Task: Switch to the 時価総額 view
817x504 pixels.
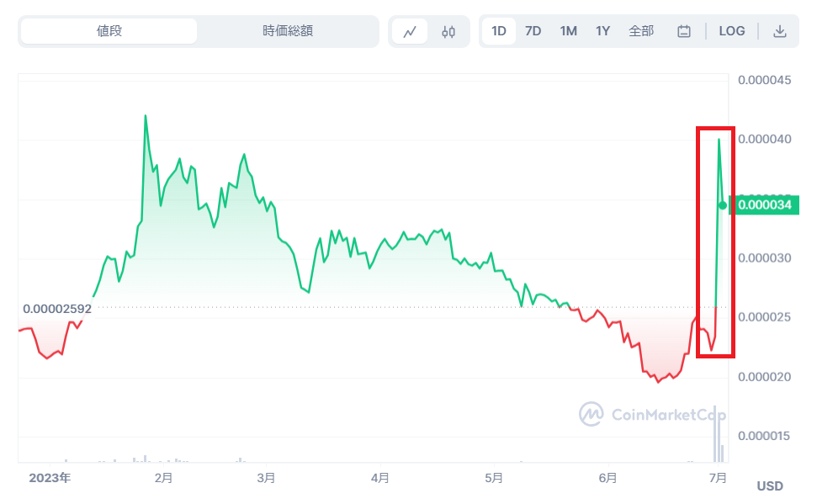Action: (288, 30)
